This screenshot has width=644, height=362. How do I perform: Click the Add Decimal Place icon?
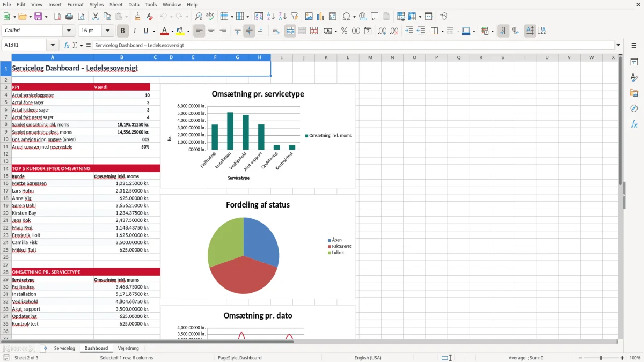pos(382,31)
